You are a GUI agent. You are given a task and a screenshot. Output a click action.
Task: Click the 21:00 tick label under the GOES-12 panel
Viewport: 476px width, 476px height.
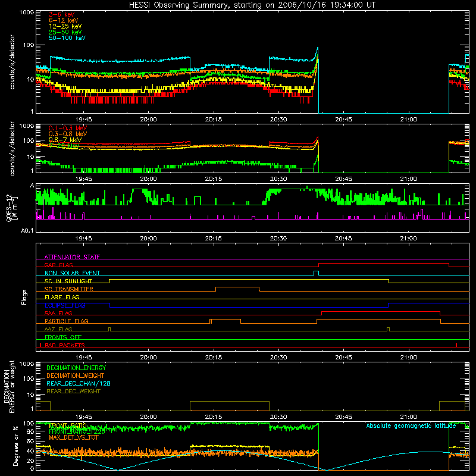[x=408, y=239]
